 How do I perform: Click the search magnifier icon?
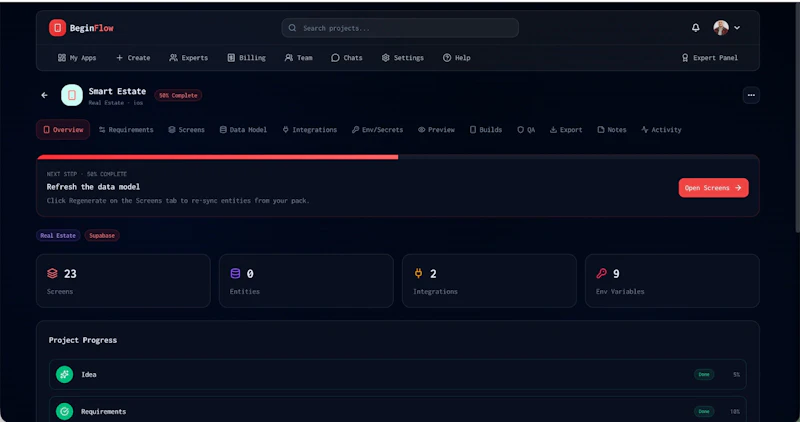[292, 28]
